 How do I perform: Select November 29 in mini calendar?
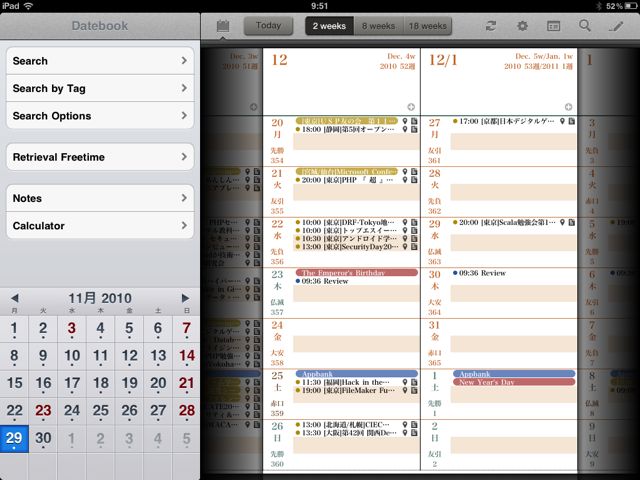point(14,439)
